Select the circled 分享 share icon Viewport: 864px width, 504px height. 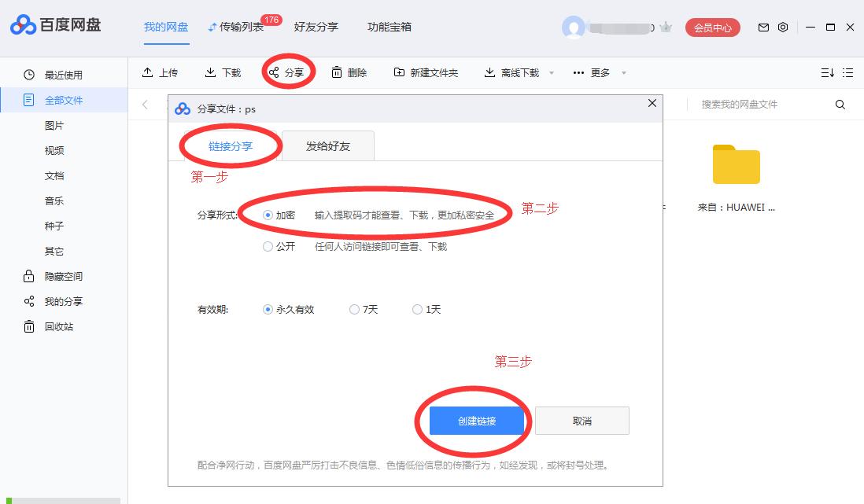tap(273, 72)
